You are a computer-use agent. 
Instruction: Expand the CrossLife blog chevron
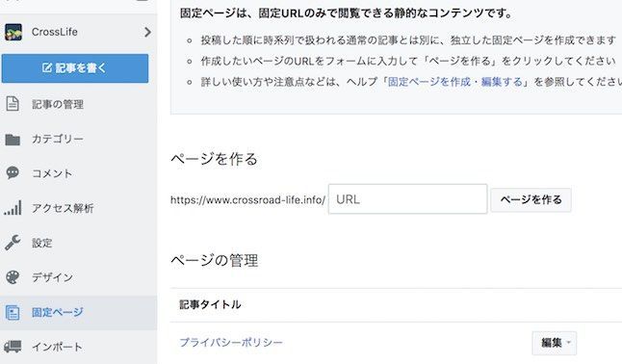(x=147, y=32)
